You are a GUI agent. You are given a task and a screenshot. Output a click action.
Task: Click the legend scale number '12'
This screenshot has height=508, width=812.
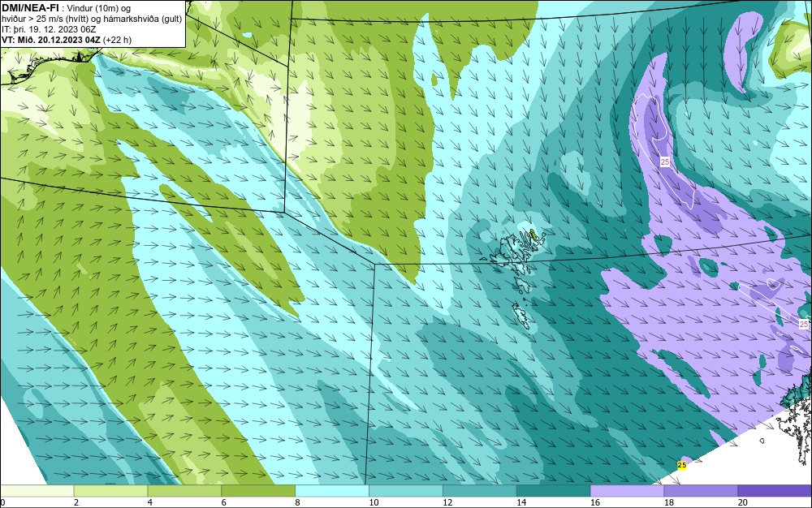(x=447, y=502)
